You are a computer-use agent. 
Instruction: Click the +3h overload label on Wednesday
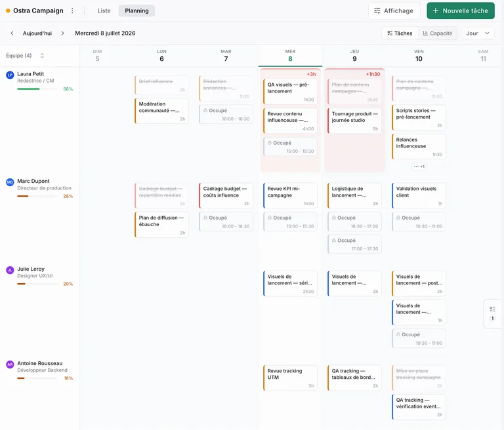pyautogui.click(x=311, y=74)
